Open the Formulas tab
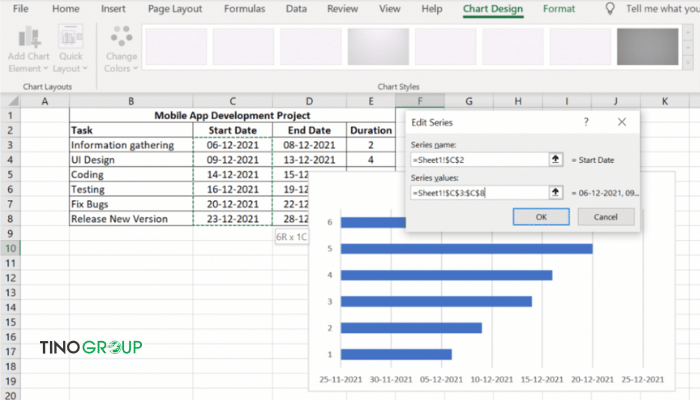 click(x=244, y=8)
